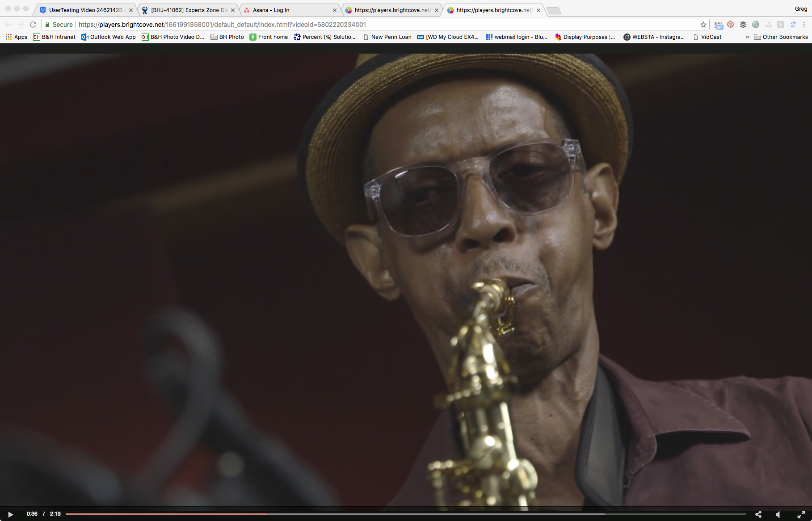
Task: Open the Apps bookmark shortcut
Action: tap(17, 37)
